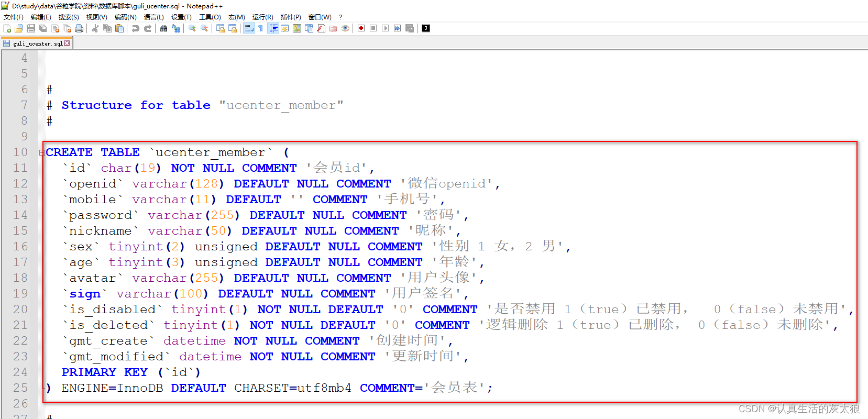
Task: Toggle word wrap in the toolbar
Action: click(249, 28)
